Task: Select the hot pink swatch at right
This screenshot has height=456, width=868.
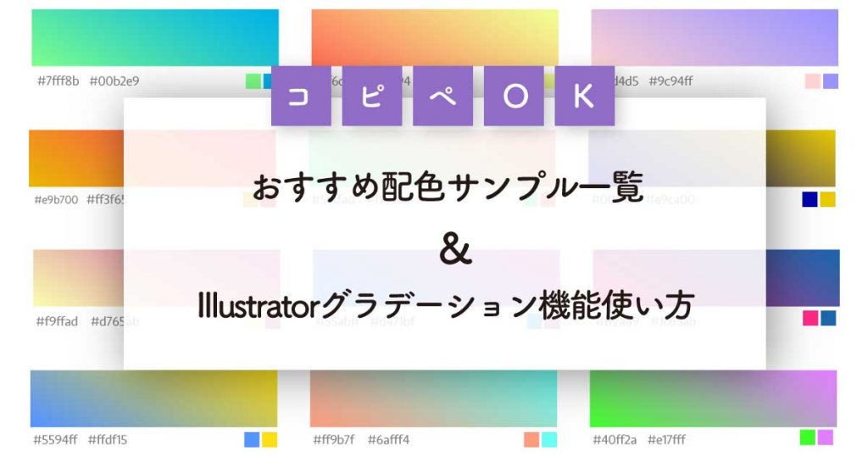Action: click(x=810, y=318)
